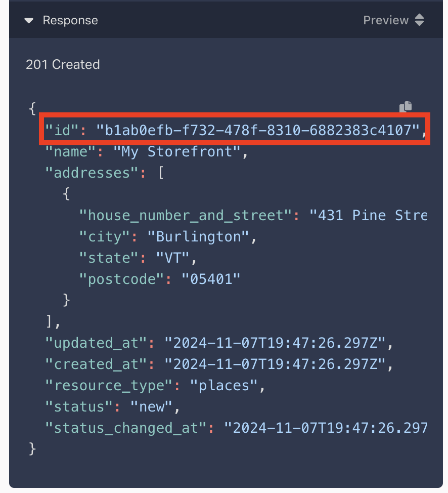Click the "house_number_and_street" key
This screenshot has height=493, width=448.
coord(185,216)
